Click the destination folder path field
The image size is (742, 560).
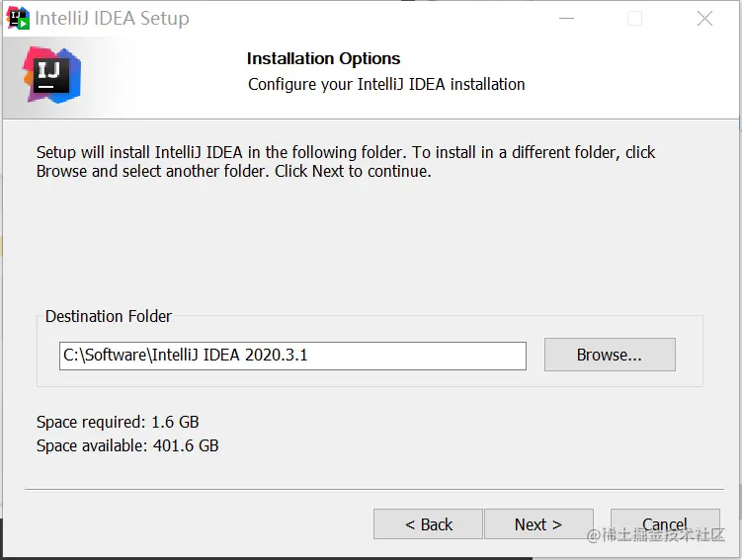click(x=292, y=356)
